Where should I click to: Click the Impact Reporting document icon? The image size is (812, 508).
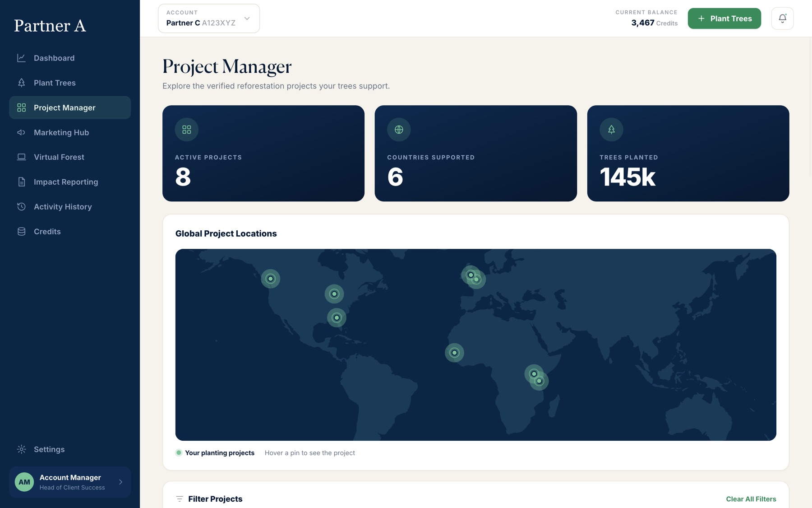[x=21, y=182]
